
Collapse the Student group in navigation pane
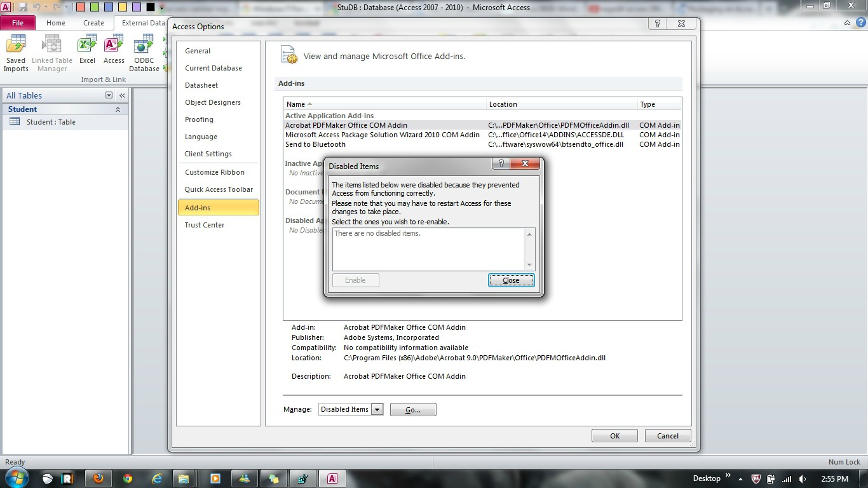point(118,109)
